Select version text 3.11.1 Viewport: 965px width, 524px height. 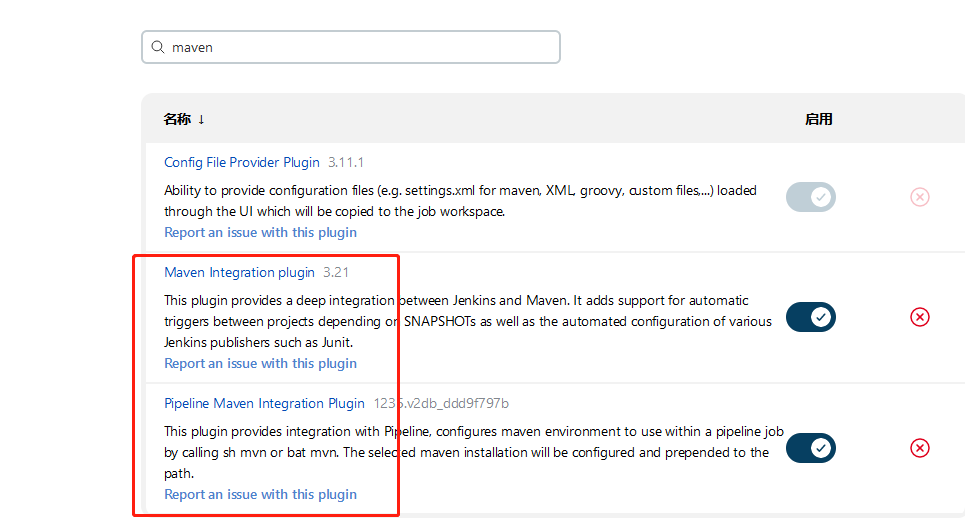[346, 163]
